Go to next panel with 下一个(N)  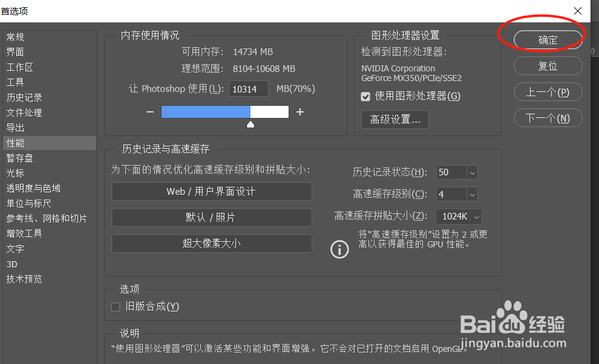click(548, 118)
